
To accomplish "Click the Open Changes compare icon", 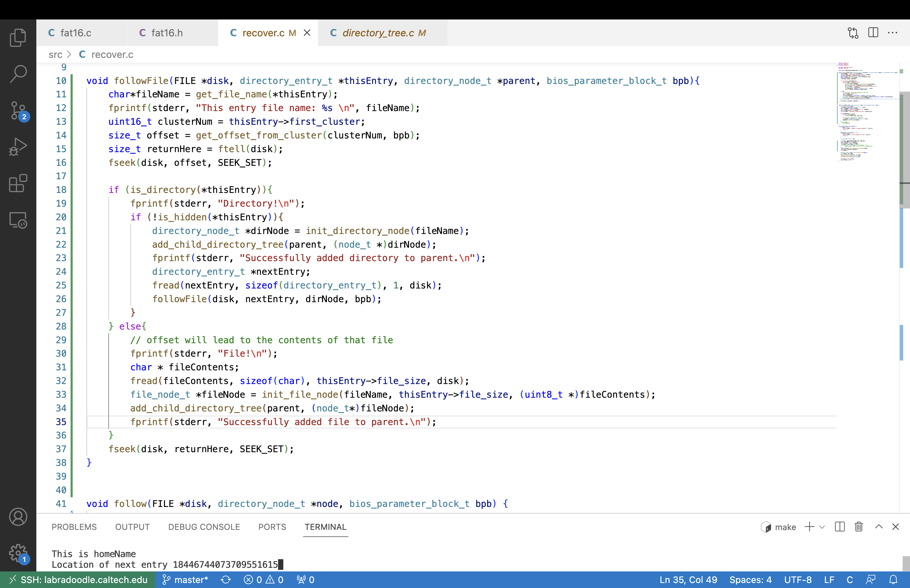I will click(x=853, y=33).
